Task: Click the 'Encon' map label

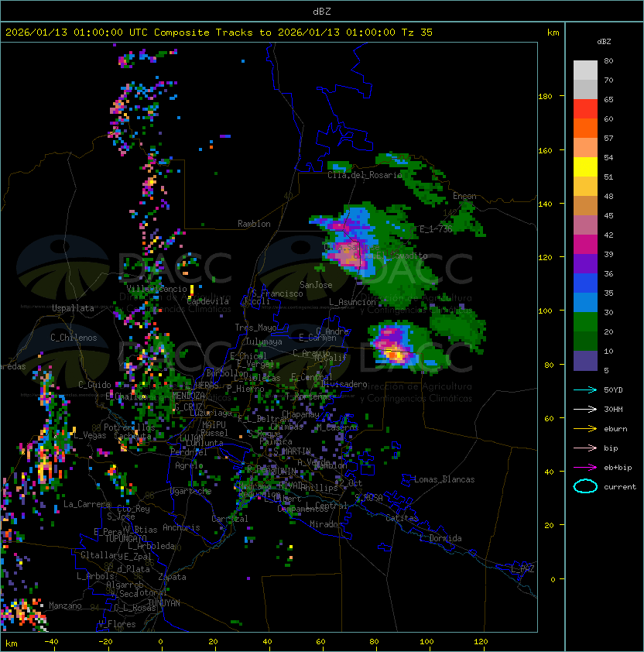Action: pyautogui.click(x=464, y=196)
